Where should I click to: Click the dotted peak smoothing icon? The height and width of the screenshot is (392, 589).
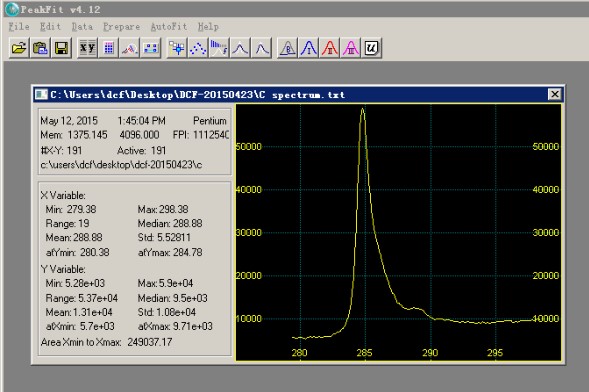click(x=198, y=48)
